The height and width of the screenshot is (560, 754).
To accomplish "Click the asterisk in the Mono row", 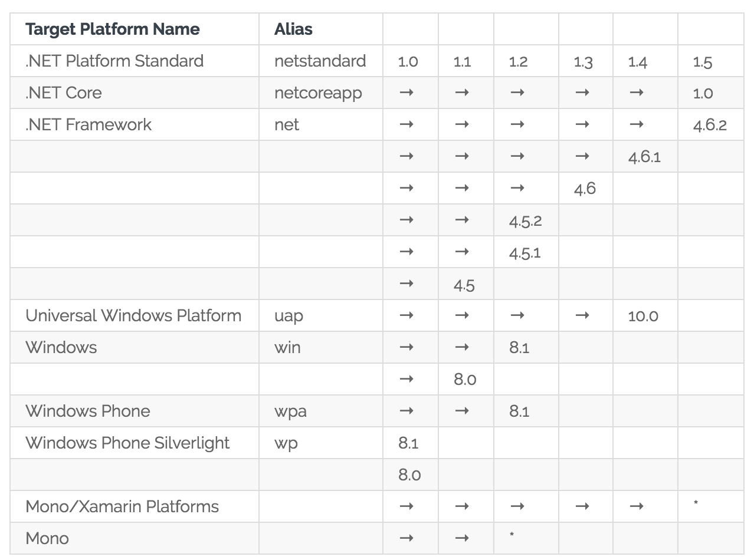I will [512, 535].
